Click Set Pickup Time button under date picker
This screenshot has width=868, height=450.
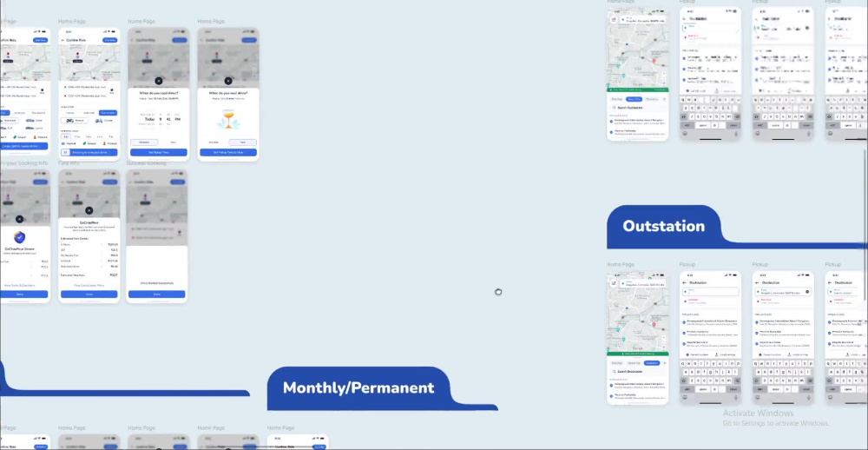coord(159,152)
